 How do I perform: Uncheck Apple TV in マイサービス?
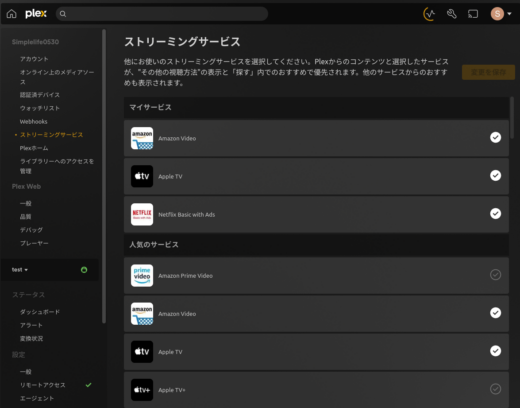[496, 175]
